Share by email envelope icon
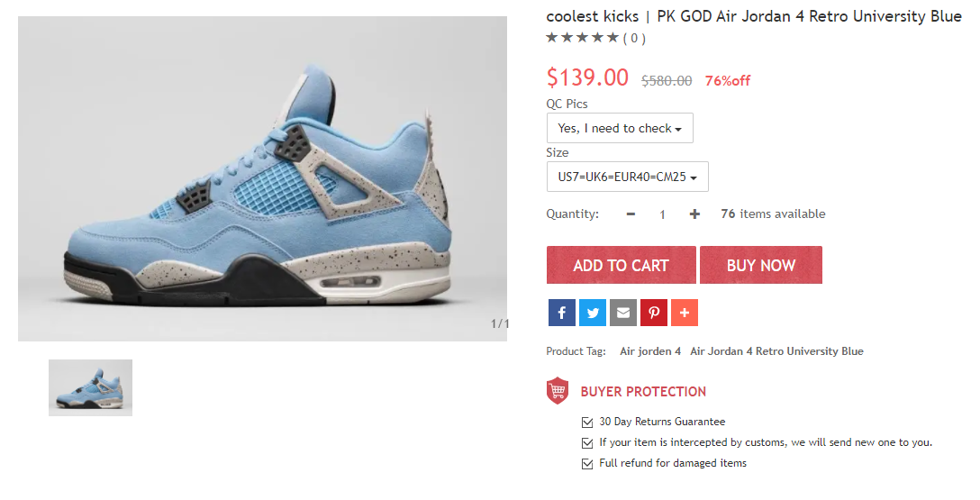The height and width of the screenshot is (500, 980). [x=622, y=313]
